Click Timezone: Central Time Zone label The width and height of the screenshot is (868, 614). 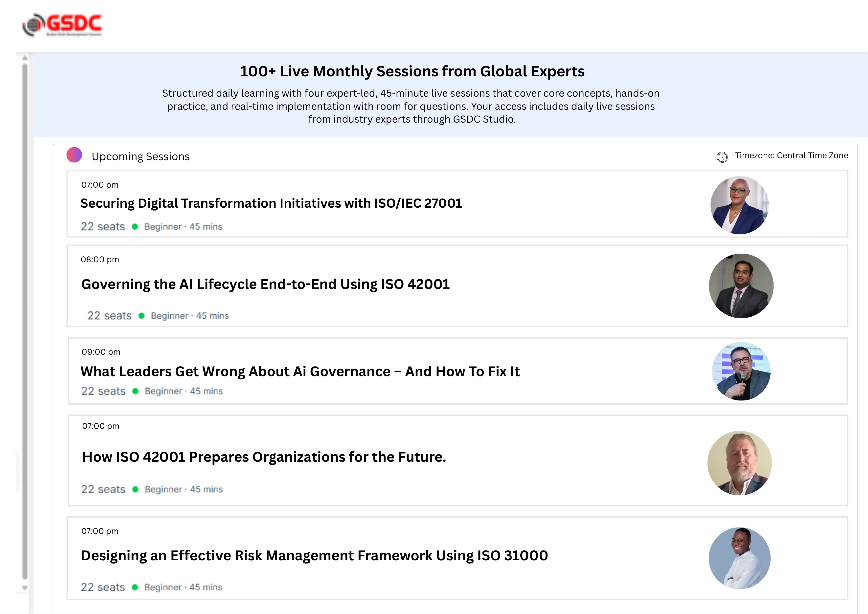(x=791, y=155)
